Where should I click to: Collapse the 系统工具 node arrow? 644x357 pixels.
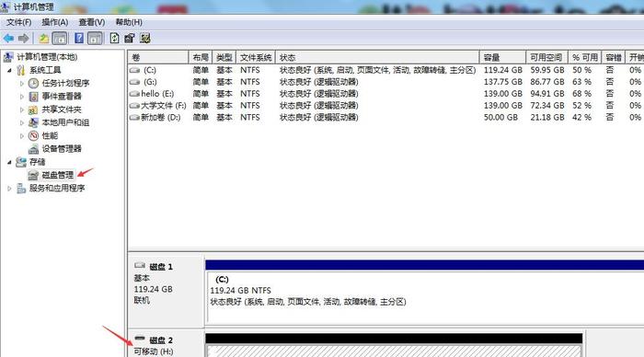(x=9, y=70)
